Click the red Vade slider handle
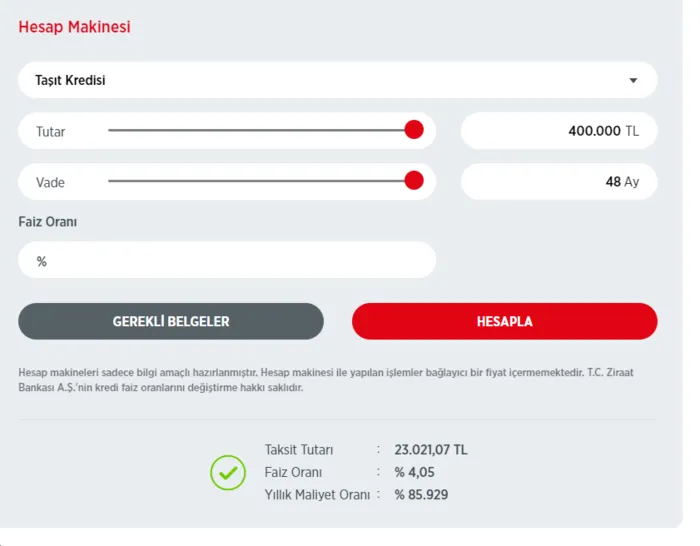The image size is (700, 546). point(414,181)
